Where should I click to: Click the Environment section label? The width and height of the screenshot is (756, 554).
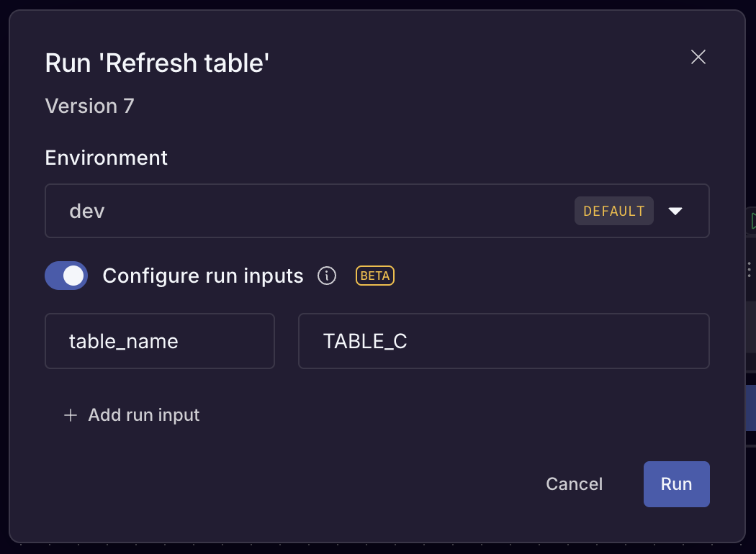coord(106,158)
